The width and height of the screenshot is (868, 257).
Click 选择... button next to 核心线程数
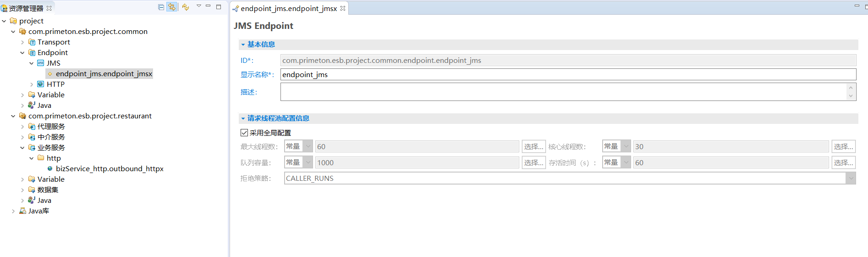843,146
